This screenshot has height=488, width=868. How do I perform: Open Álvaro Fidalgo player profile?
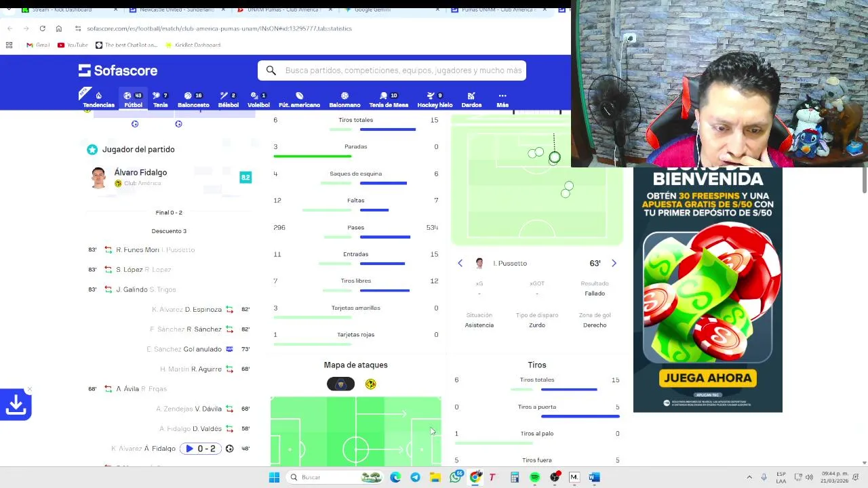140,172
